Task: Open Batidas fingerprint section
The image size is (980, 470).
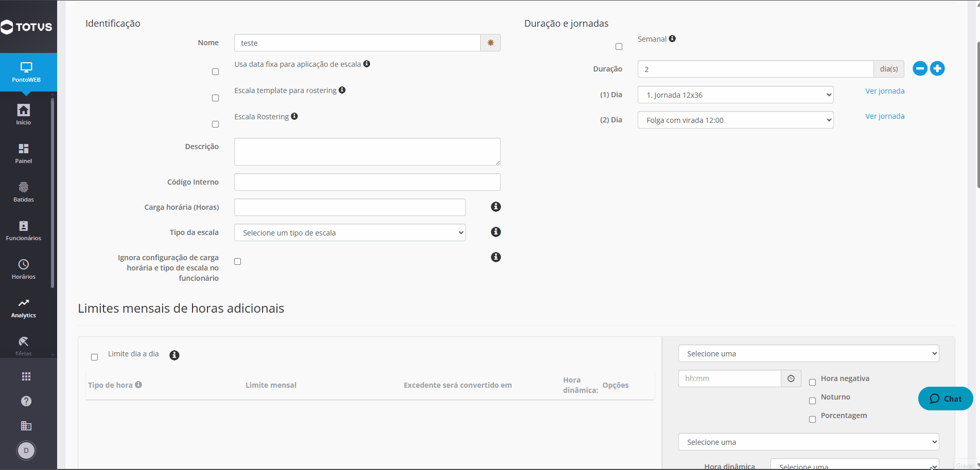Action: [24, 192]
